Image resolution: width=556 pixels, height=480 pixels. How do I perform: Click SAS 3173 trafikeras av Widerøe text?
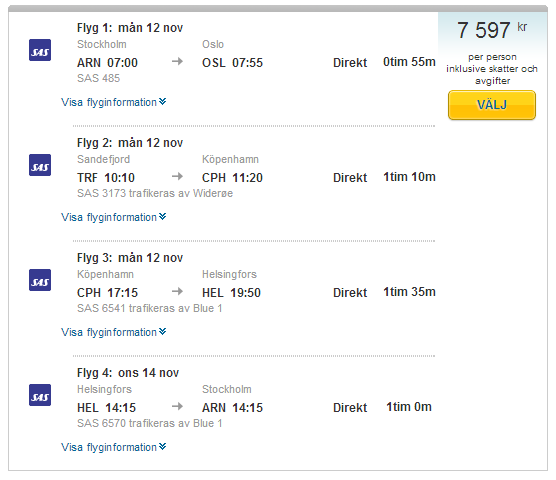(x=155, y=193)
